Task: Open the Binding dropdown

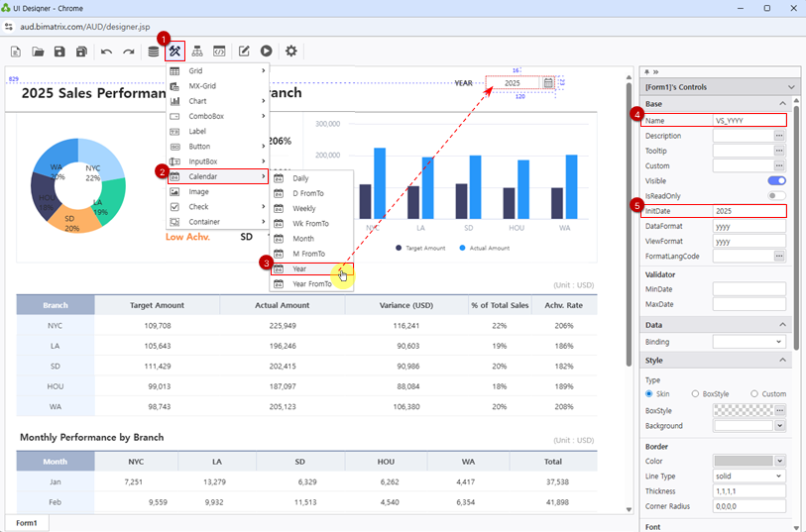Action: coord(748,342)
